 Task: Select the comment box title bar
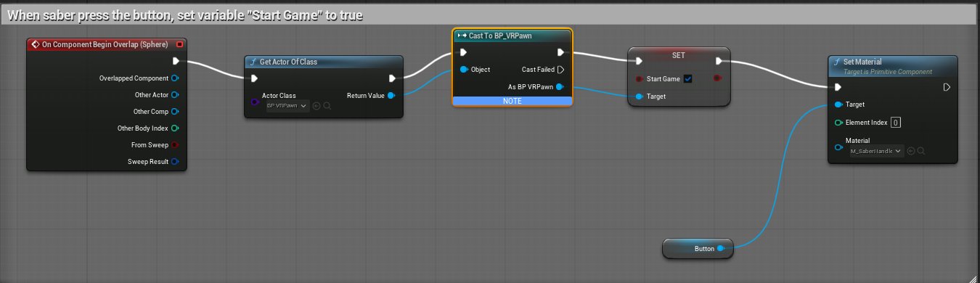(489, 15)
